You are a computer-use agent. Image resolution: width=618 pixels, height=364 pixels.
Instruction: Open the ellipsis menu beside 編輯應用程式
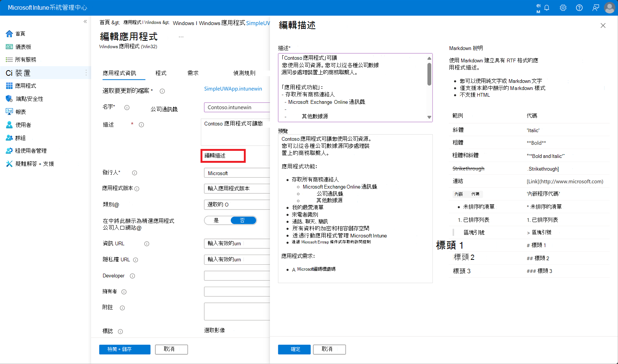point(181,37)
